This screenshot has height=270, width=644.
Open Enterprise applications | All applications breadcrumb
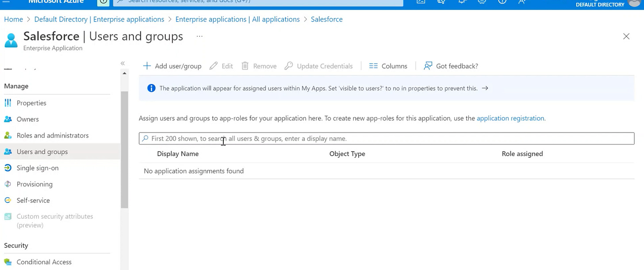coord(238,19)
